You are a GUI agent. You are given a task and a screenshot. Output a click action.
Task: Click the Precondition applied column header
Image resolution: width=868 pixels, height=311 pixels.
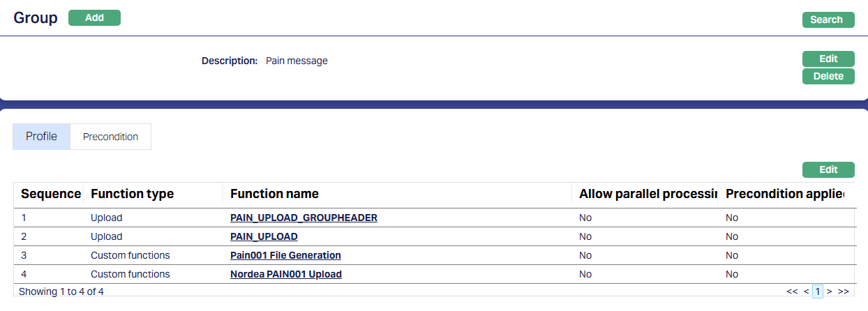click(786, 194)
